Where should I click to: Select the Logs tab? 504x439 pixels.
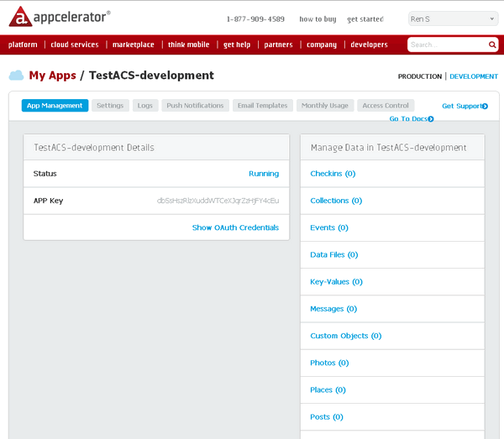coord(145,105)
